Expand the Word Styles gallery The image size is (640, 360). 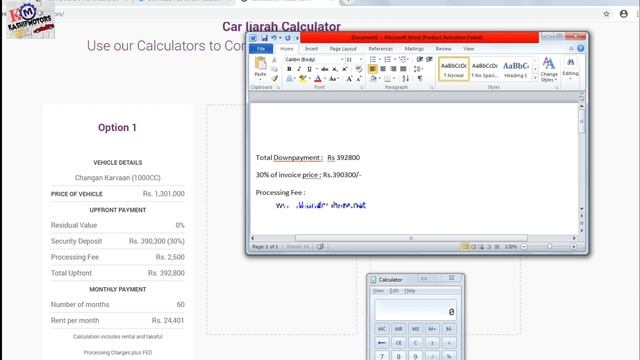(535, 77)
